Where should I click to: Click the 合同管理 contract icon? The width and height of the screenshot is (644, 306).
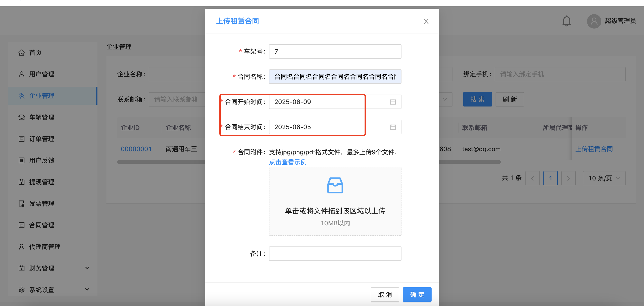coord(22,225)
